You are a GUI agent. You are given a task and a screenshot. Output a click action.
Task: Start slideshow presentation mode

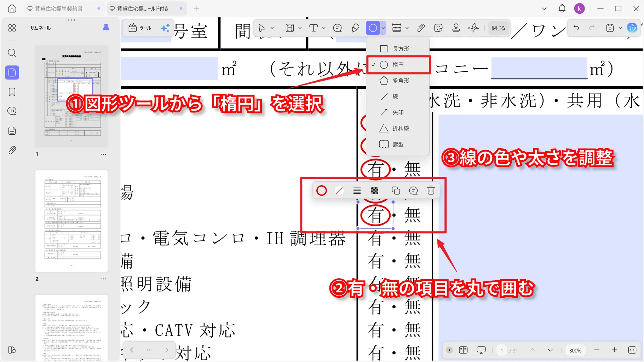coord(481,350)
